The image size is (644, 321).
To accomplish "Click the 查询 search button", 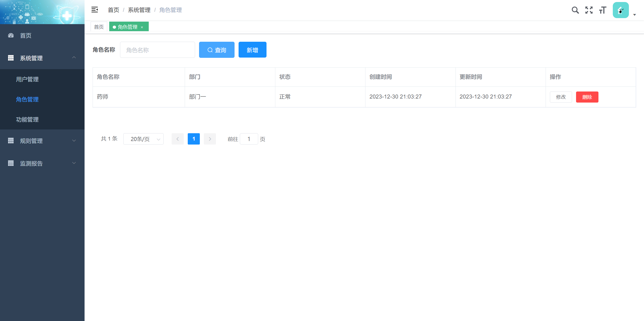I will (x=217, y=50).
